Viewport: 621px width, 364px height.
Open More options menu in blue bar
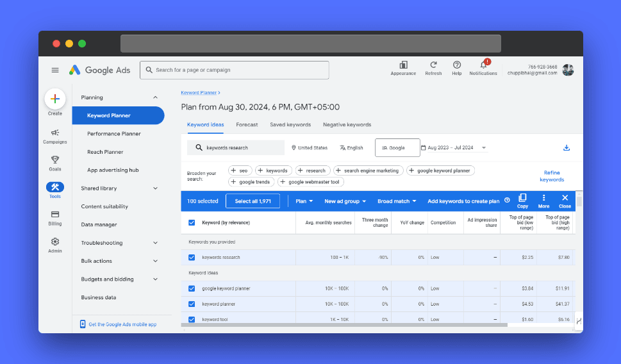(543, 201)
